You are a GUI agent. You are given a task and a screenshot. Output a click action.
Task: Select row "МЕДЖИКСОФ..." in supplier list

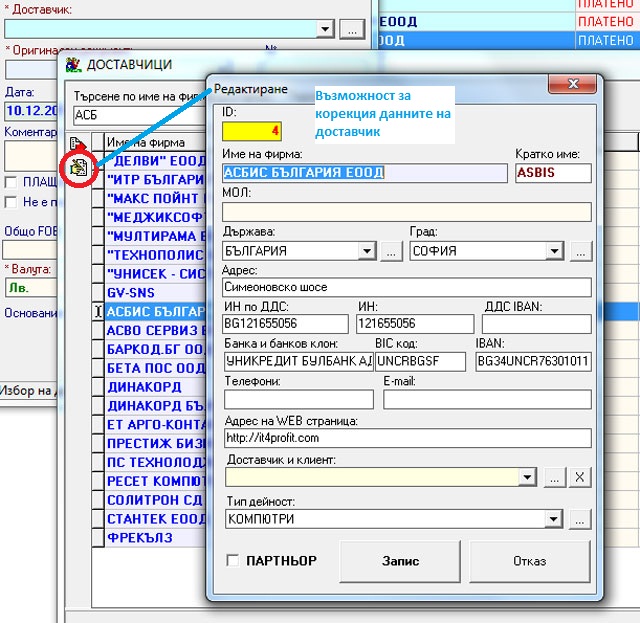click(x=156, y=217)
